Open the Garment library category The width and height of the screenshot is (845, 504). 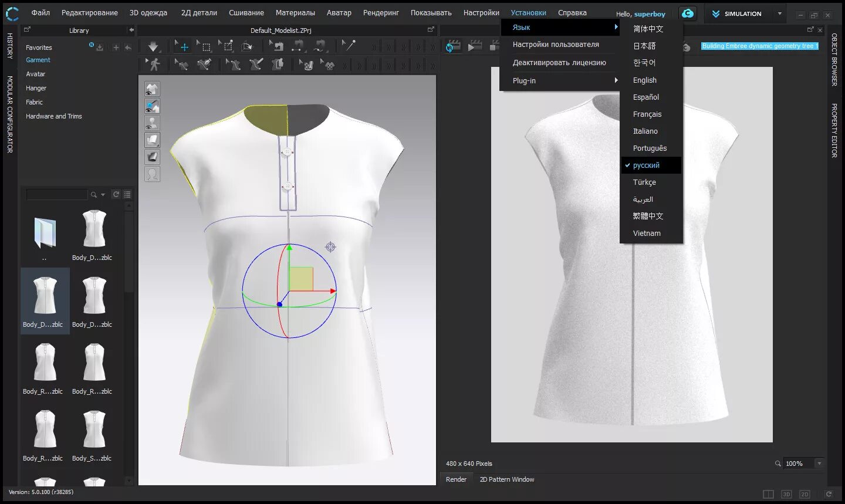tap(38, 60)
